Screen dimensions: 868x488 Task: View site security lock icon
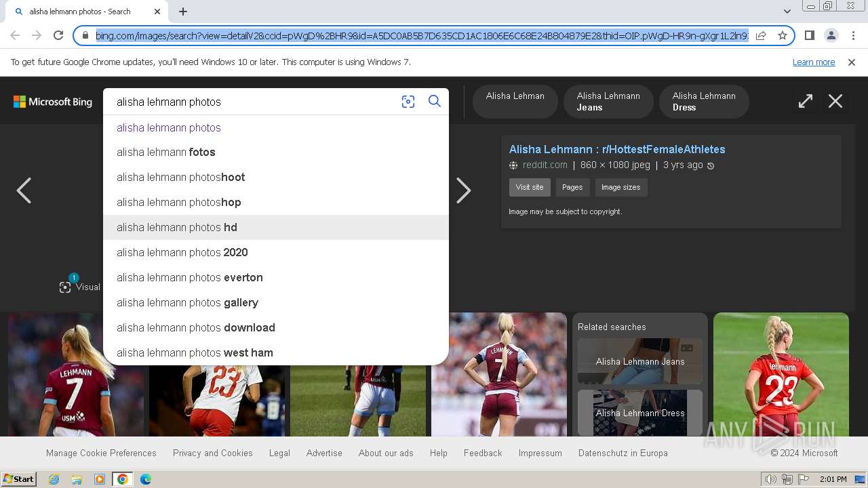click(85, 35)
